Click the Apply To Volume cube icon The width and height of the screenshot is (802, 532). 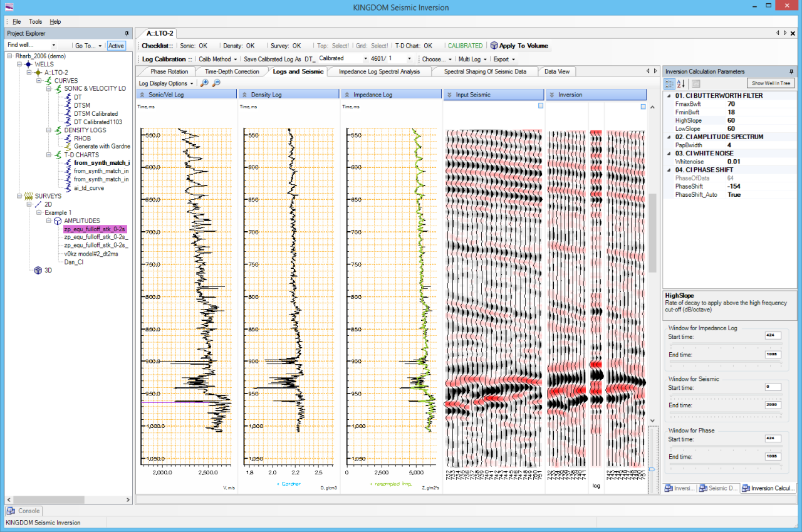494,46
